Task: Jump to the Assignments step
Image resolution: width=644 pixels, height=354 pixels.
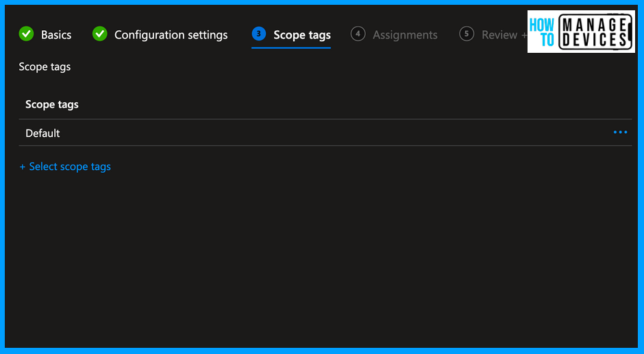Action: [405, 35]
